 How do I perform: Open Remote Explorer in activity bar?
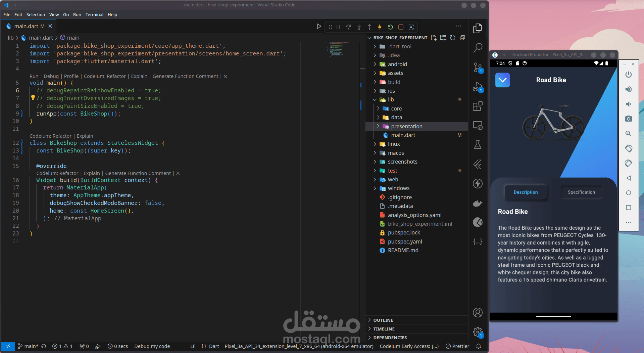478,126
